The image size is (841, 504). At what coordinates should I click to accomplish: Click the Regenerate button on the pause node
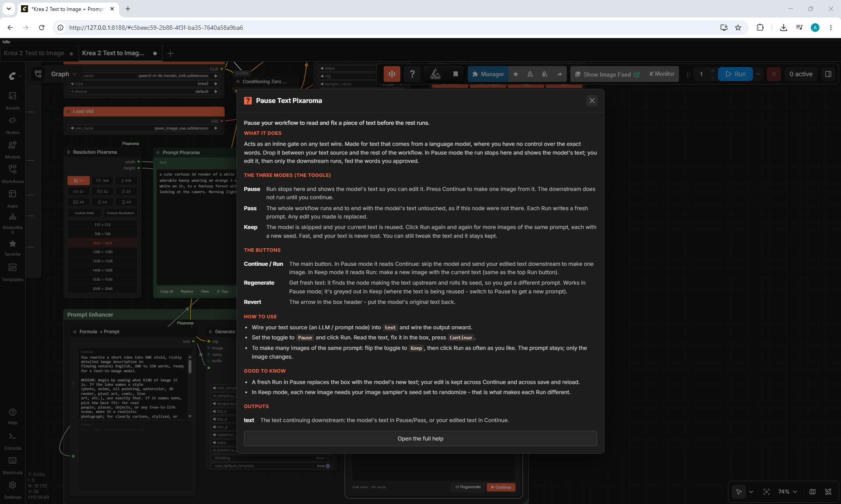click(468, 487)
